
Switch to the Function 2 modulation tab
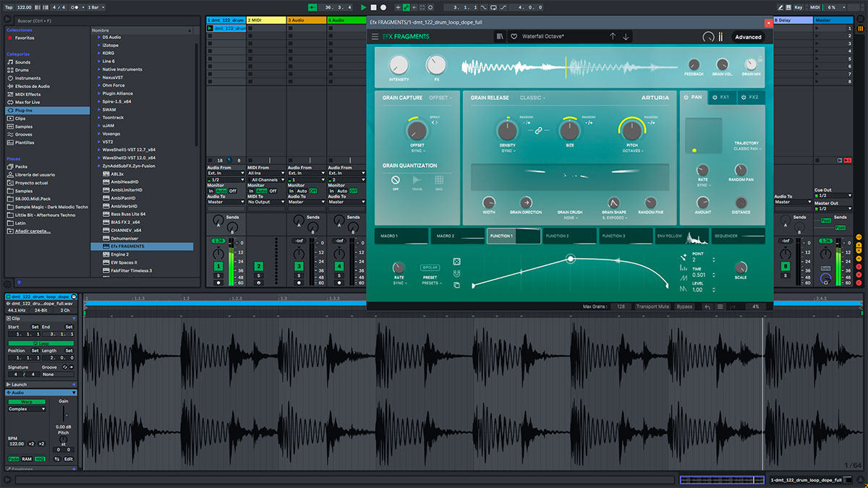(x=569, y=236)
